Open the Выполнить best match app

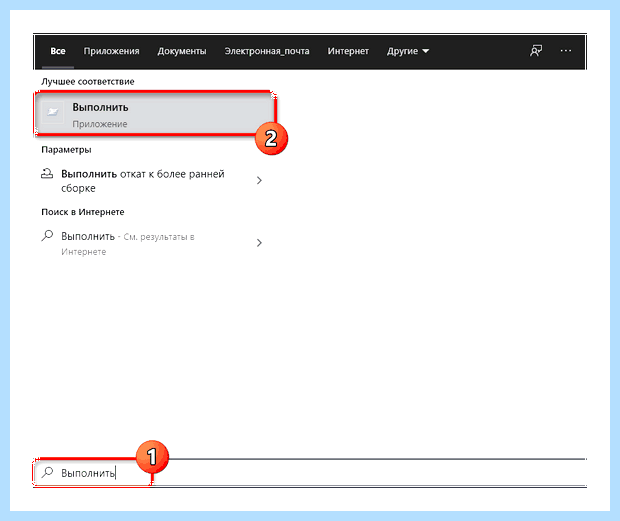tap(155, 114)
